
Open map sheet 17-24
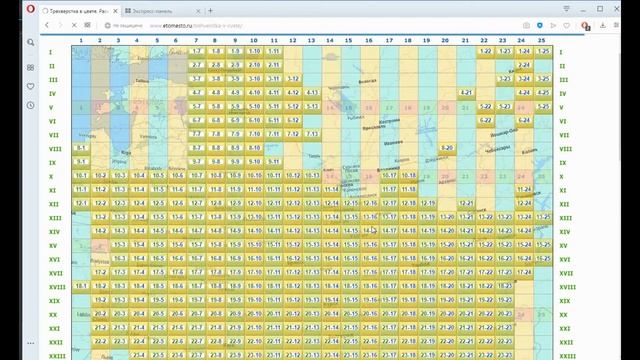point(524,272)
